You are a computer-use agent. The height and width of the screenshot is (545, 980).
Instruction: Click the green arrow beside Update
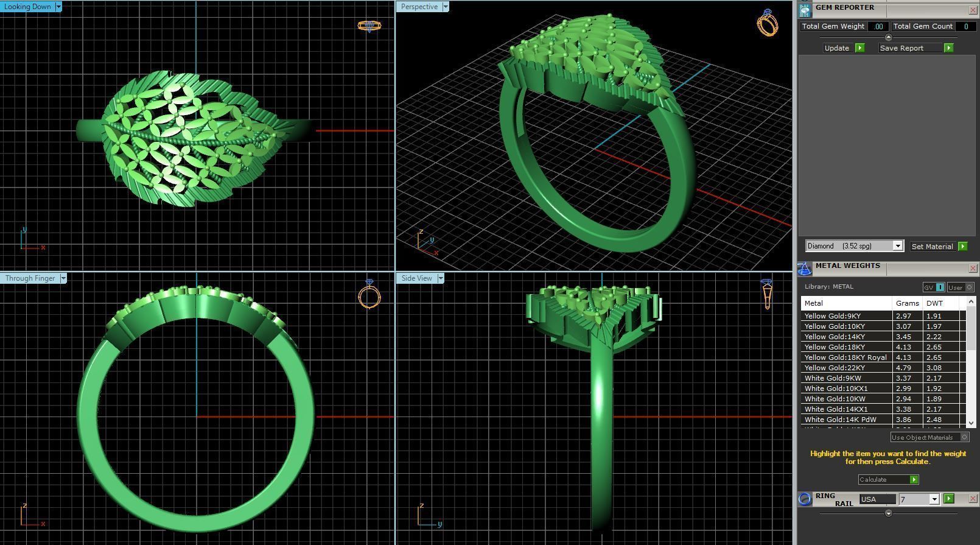tap(859, 48)
